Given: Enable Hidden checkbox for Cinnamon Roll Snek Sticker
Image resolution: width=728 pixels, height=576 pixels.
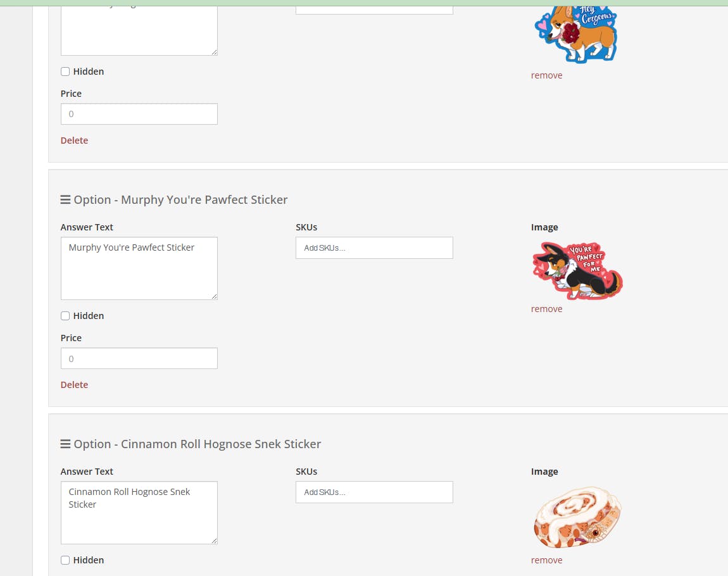Looking at the screenshot, I should point(65,560).
